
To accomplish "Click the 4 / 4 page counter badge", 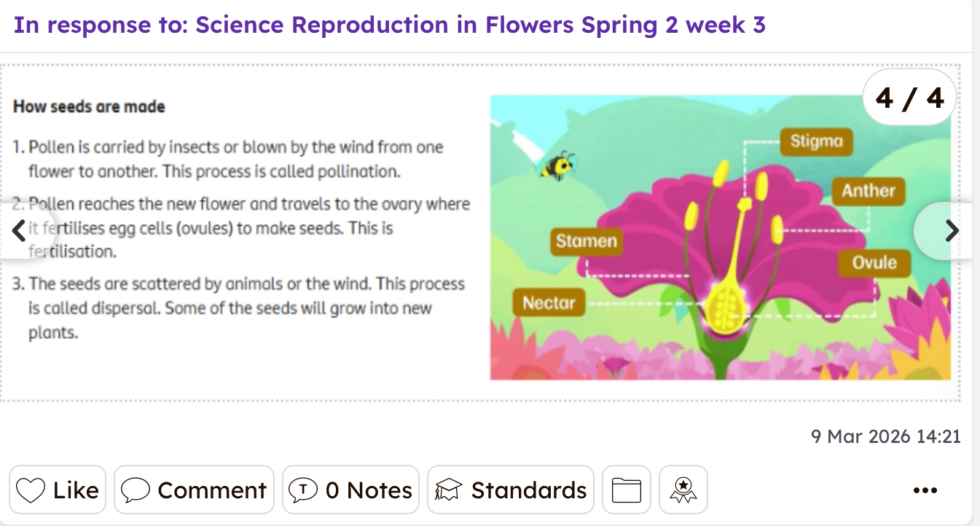I will [x=909, y=97].
